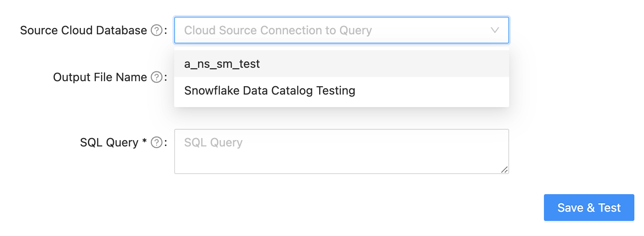The height and width of the screenshot is (236, 644).
Task: Focus the SQL Query text area
Action: (341, 157)
